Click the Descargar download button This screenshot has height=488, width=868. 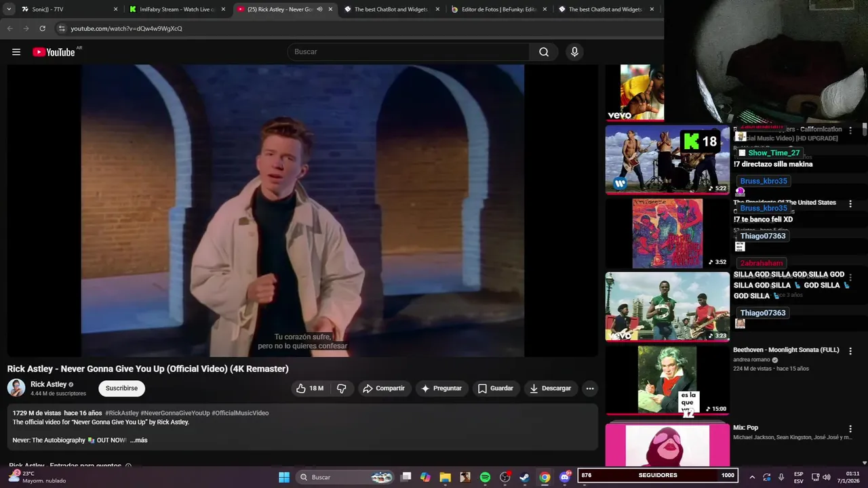pyautogui.click(x=551, y=388)
